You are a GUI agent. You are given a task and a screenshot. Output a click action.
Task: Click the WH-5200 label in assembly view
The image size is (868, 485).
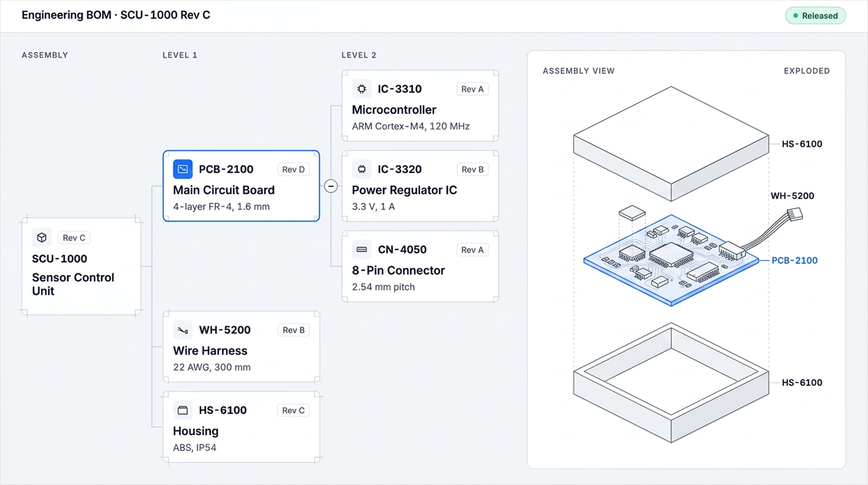click(793, 196)
